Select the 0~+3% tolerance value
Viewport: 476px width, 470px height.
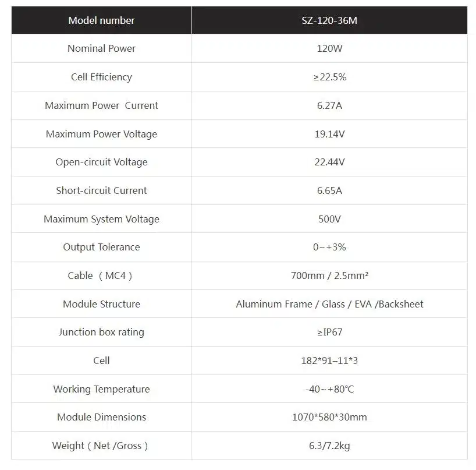329,247
